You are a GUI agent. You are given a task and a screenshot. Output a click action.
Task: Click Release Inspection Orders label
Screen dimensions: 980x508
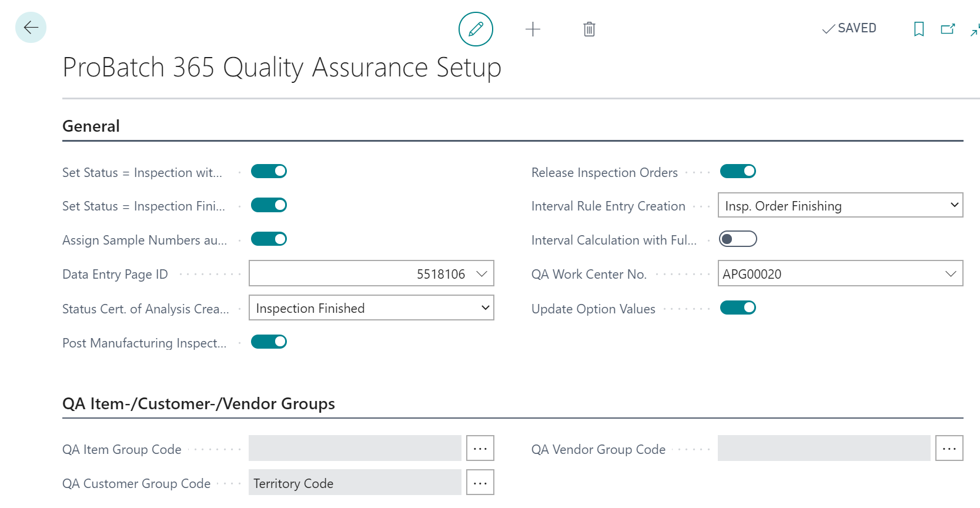604,173
